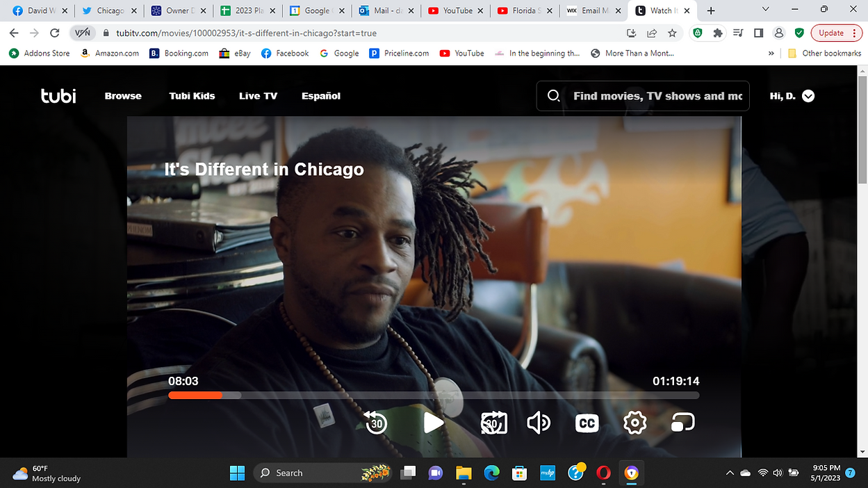Open the browser profile icon
The height and width of the screenshot is (488, 868).
779,33
